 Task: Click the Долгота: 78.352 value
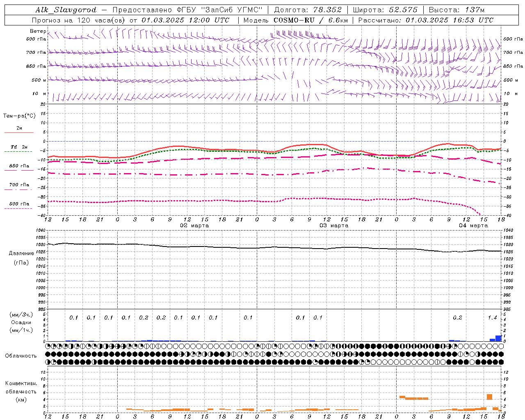[308, 10]
